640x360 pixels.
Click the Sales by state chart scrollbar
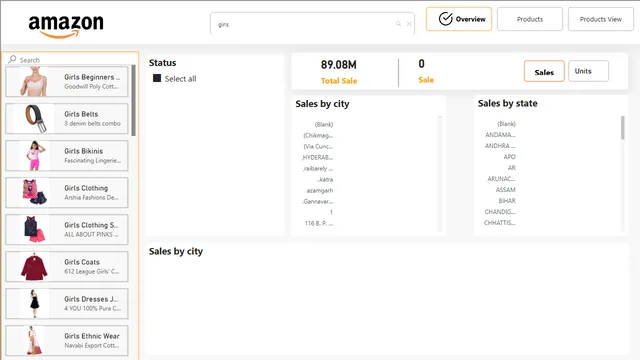(622, 127)
